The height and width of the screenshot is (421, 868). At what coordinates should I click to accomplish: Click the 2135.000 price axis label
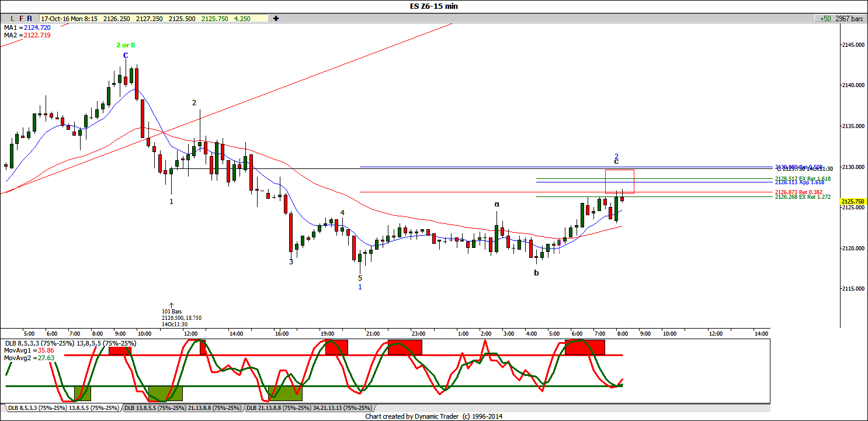(x=852, y=126)
